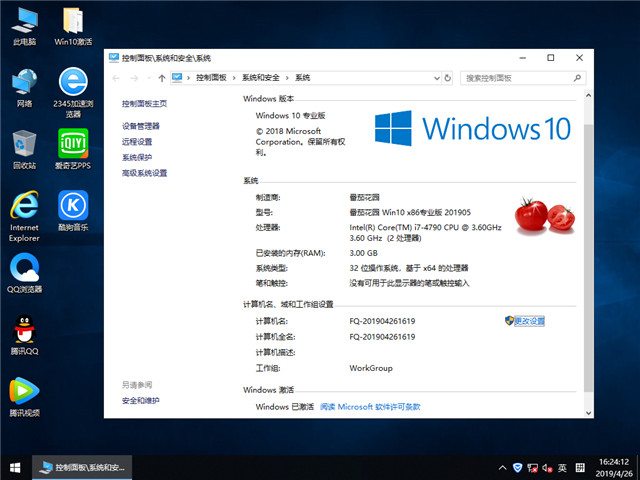Viewport: 640px width, 480px height.
Task: Open the Internet Explorer desktop icon
Action: (24, 216)
